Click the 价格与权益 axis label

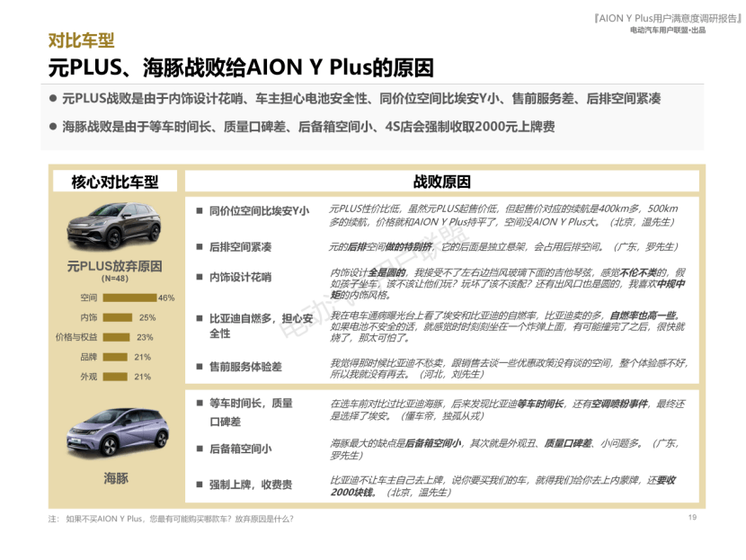[76, 337]
